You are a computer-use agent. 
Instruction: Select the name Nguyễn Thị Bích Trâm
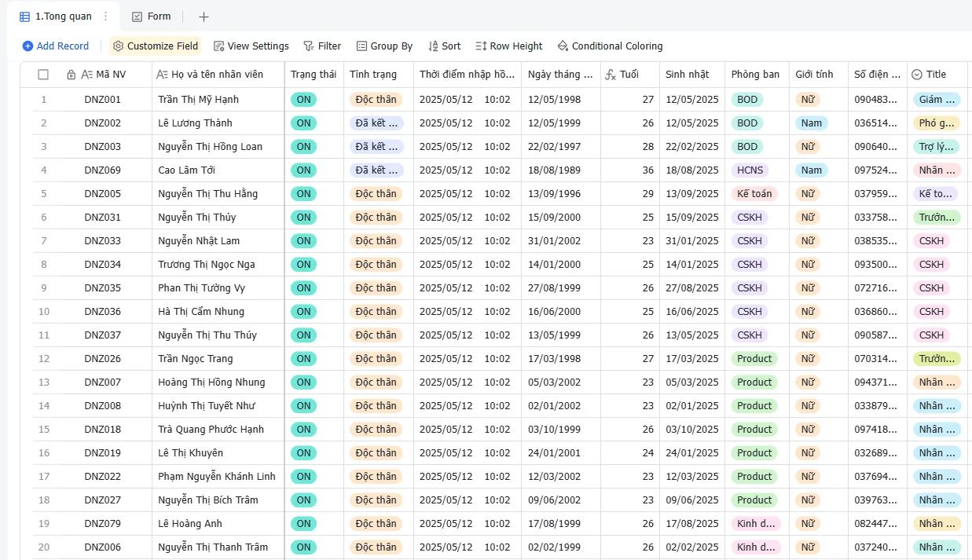click(x=208, y=500)
